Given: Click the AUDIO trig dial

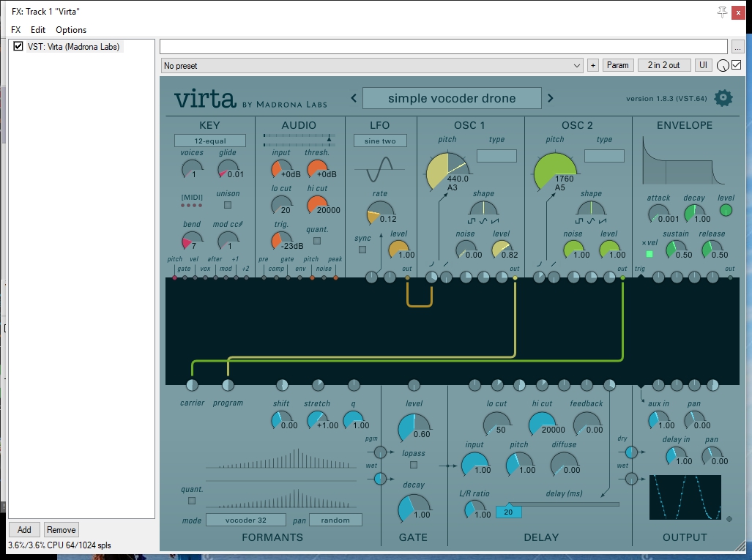Looking at the screenshot, I should pyautogui.click(x=280, y=241).
